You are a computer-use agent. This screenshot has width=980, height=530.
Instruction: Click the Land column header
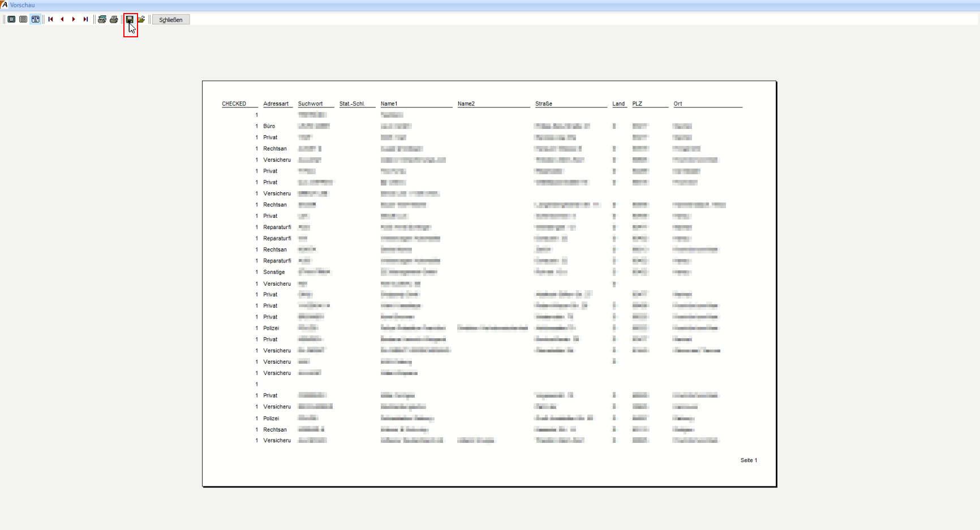[618, 104]
